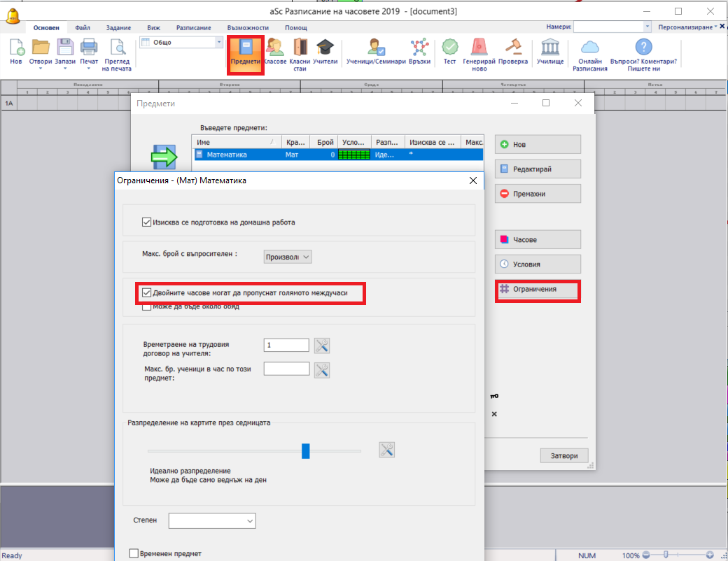Open the Възможности ribbon tab

[x=248, y=27]
